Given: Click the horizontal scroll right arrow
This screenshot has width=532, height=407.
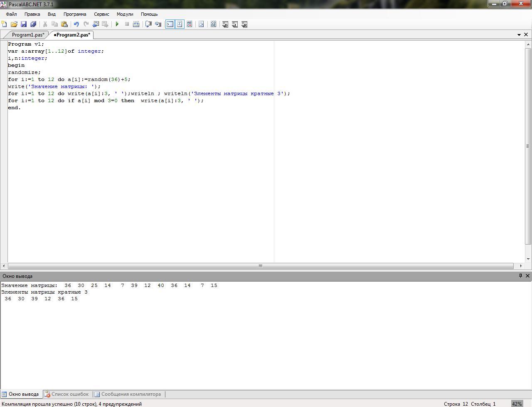Looking at the screenshot, I should point(521,266).
